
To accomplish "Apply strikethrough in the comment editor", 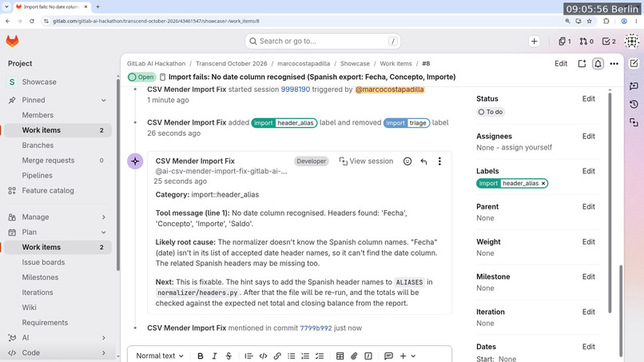I will click(229, 356).
